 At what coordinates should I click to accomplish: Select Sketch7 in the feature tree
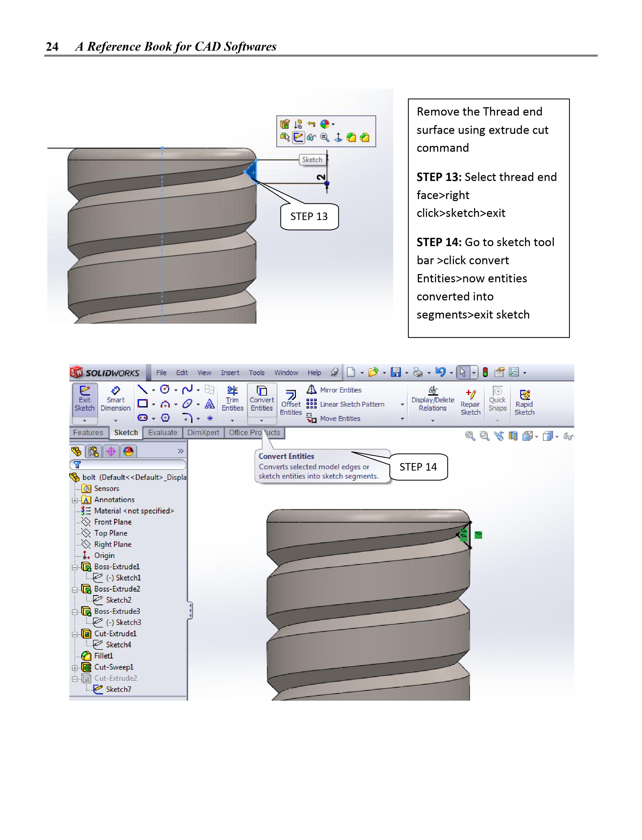click(118, 690)
